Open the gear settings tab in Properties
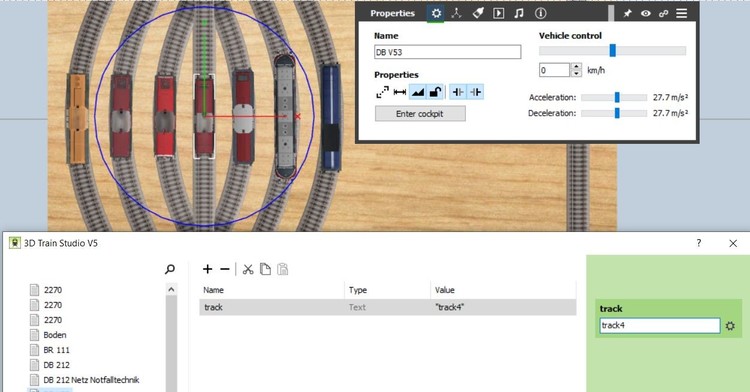Viewport: 750px width, 392px height. pos(436,13)
